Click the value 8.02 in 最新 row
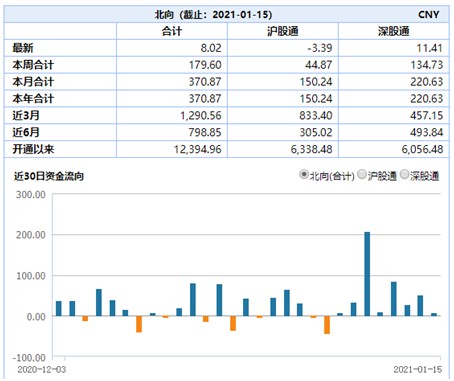This screenshot has width=454, height=381. (x=211, y=48)
